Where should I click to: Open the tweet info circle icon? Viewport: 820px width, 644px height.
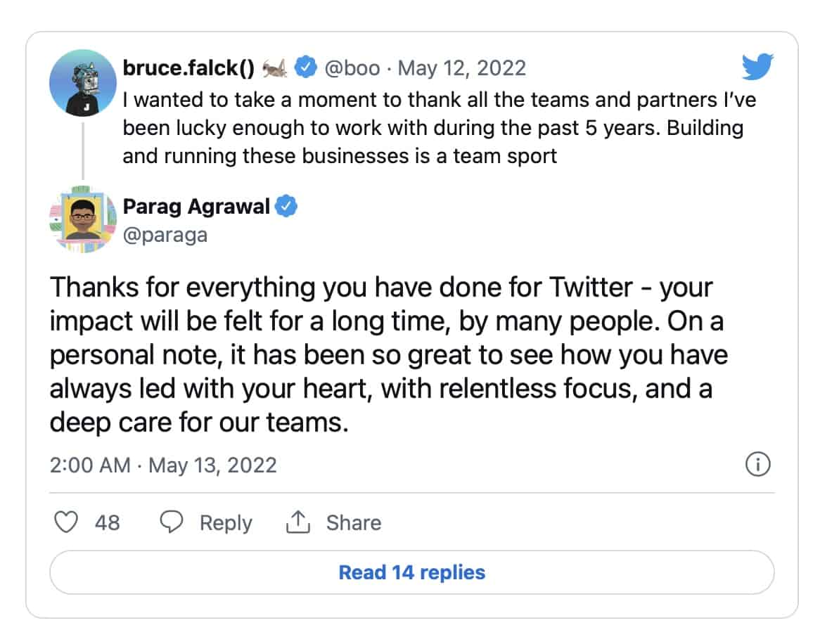point(758,465)
